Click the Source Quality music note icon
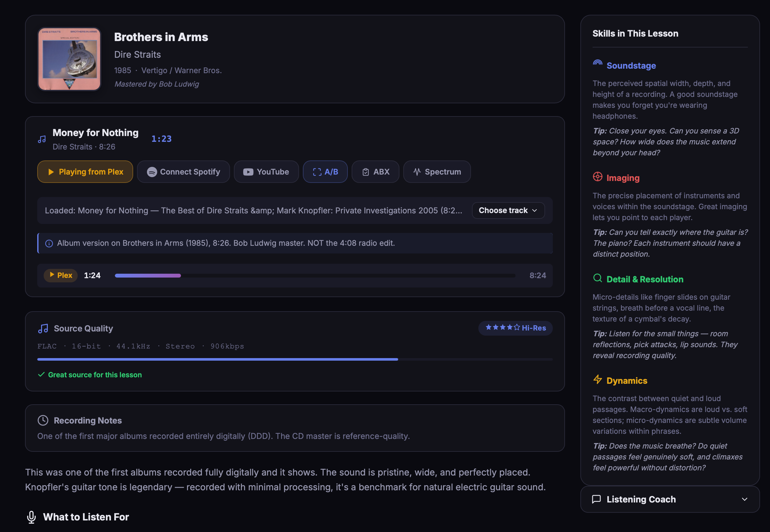The width and height of the screenshot is (770, 532). click(43, 329)
